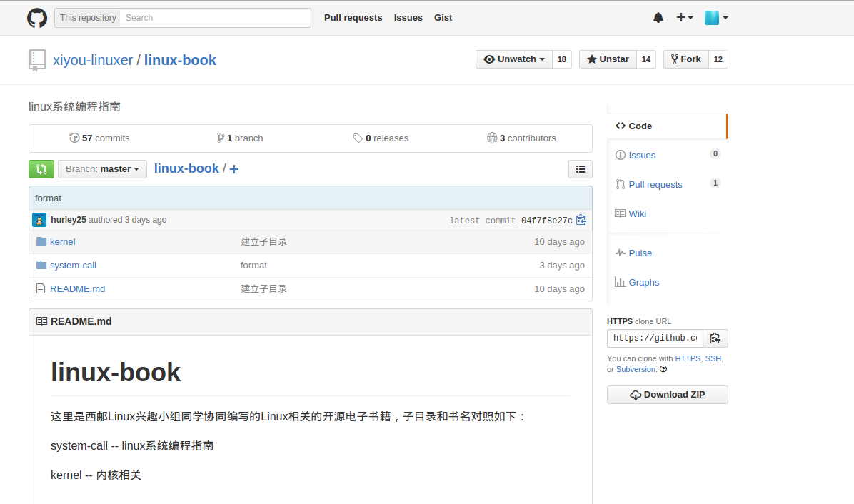View the 3 contributors page
Image resolution: width=854 pixels, height=504 pixels.
pyautogui.click(x=521, y=138)
